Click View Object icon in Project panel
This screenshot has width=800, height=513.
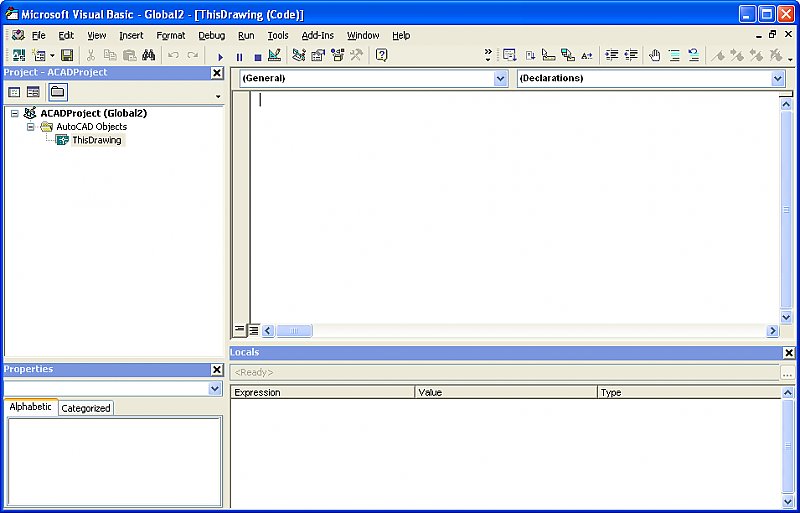point(33,92)
